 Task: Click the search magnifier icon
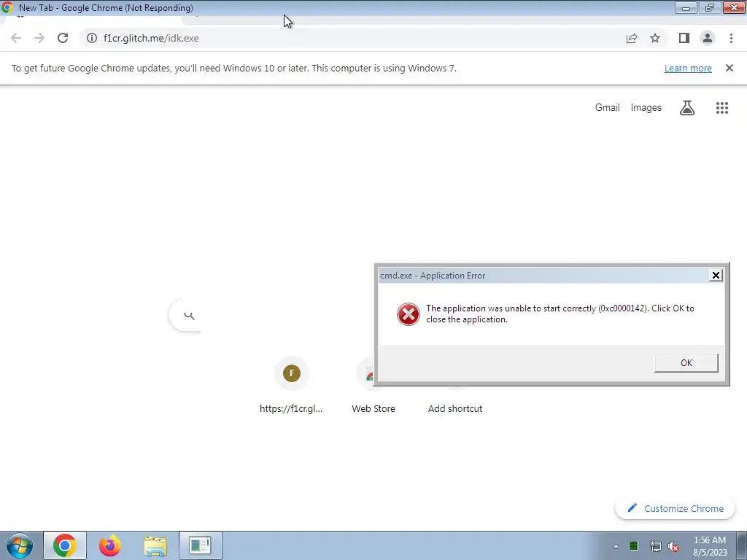[189, 315]
